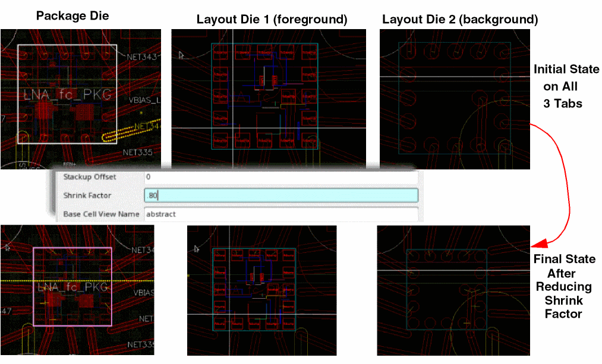Select the 'Shrink Factor' label text

[87, 195]
